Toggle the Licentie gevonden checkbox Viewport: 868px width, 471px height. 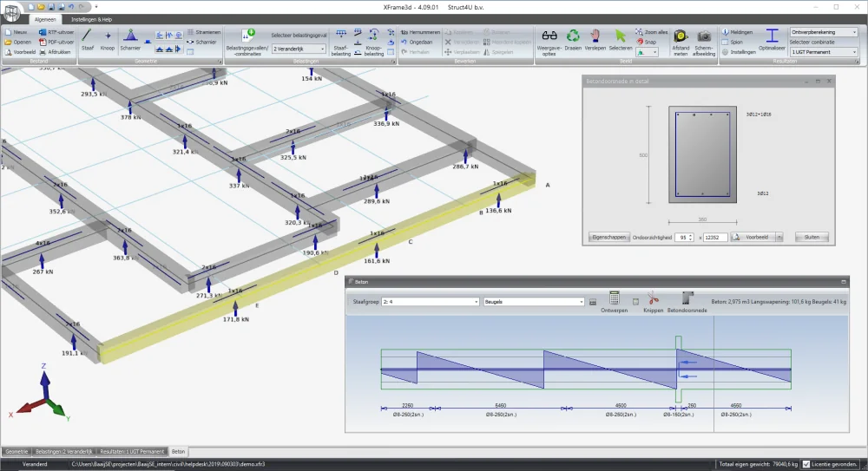click(x=806, y=464)
